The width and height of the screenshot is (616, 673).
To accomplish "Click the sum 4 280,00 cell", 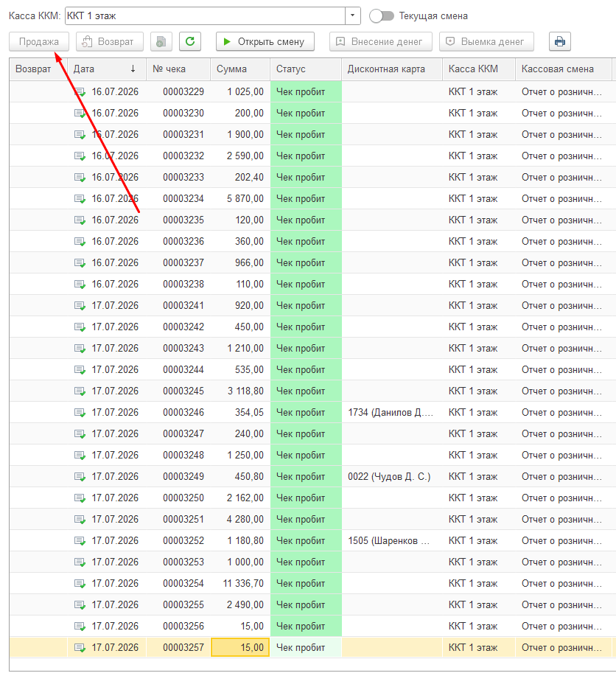I will coord(240,520).
